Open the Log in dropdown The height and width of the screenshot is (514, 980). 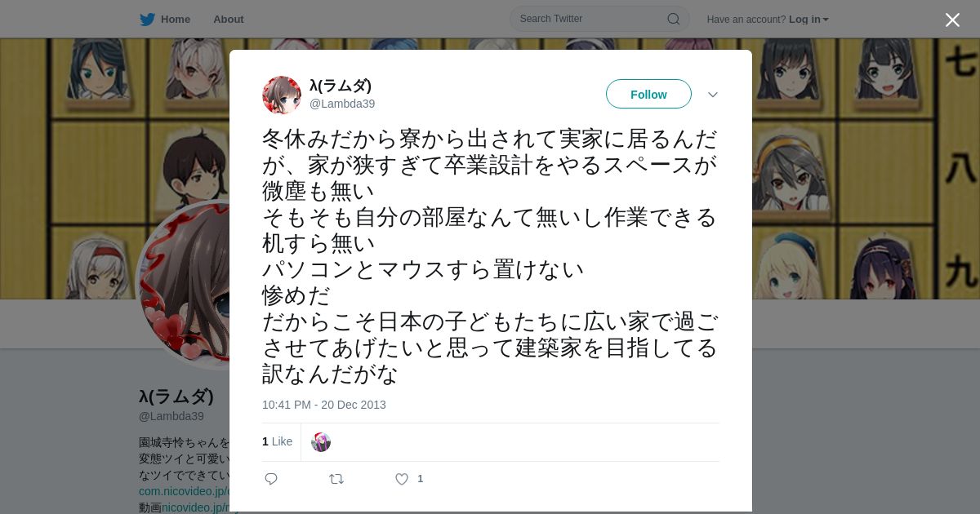(x=808, y=19)
